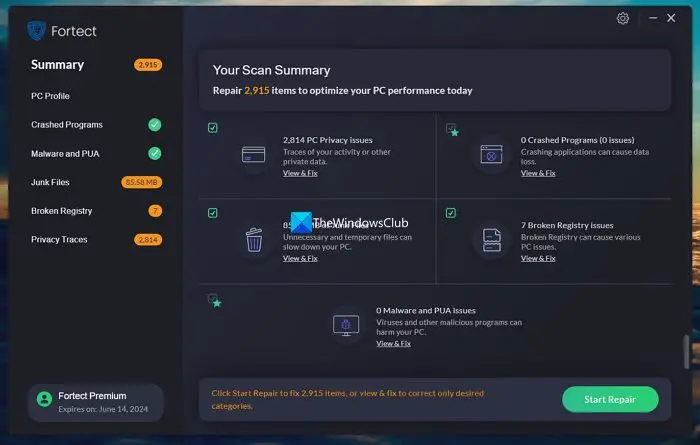Click '0 Crashed Programs (0 issues)' heading
This screenshot has height=445, width=700.
coord(577,140)
